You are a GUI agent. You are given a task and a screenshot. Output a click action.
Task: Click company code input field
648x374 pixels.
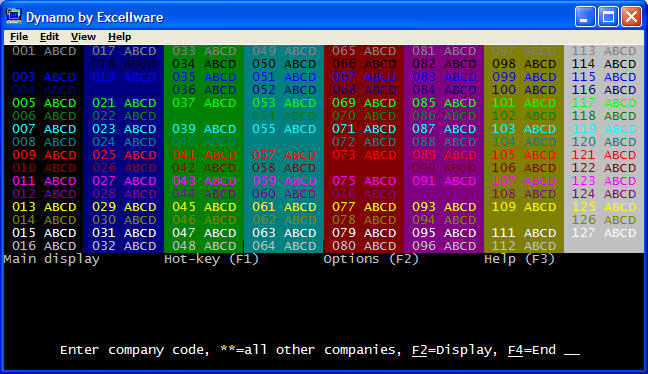[572, 351]
